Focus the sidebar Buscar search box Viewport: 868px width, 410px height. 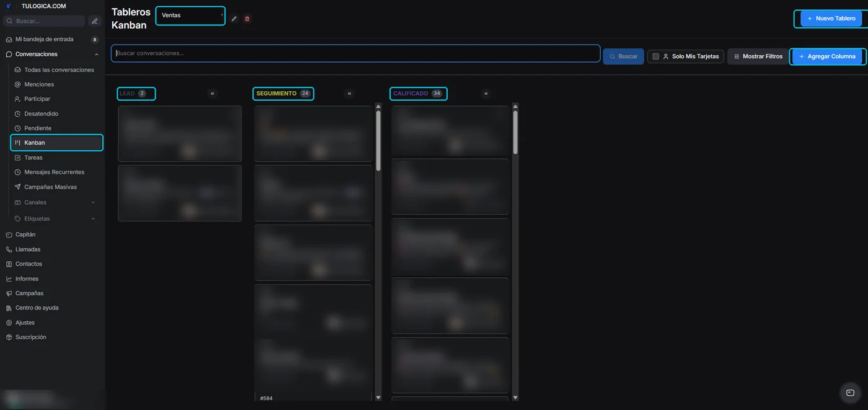tap(44, 21)
